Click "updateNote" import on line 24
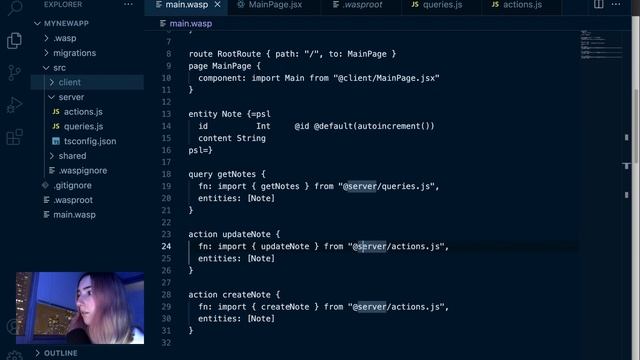The image size is (640, 360). [x=285, y=246]
